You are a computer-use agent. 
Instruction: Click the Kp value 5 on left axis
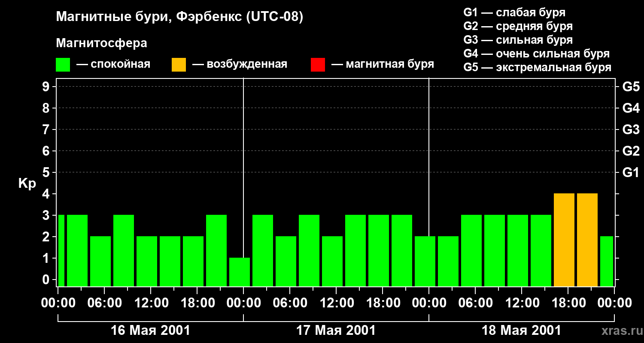[47, 173]
